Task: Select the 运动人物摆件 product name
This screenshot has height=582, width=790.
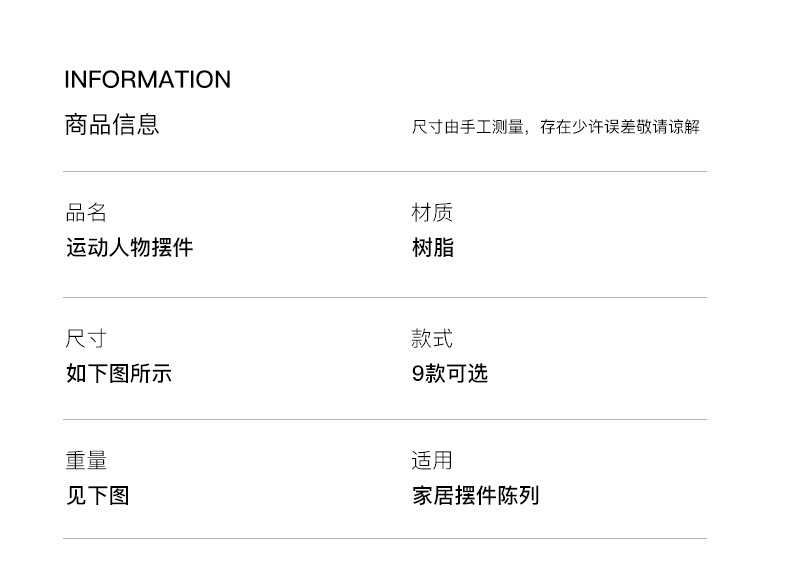Action: pyautogui.click(x=129, y=247)
